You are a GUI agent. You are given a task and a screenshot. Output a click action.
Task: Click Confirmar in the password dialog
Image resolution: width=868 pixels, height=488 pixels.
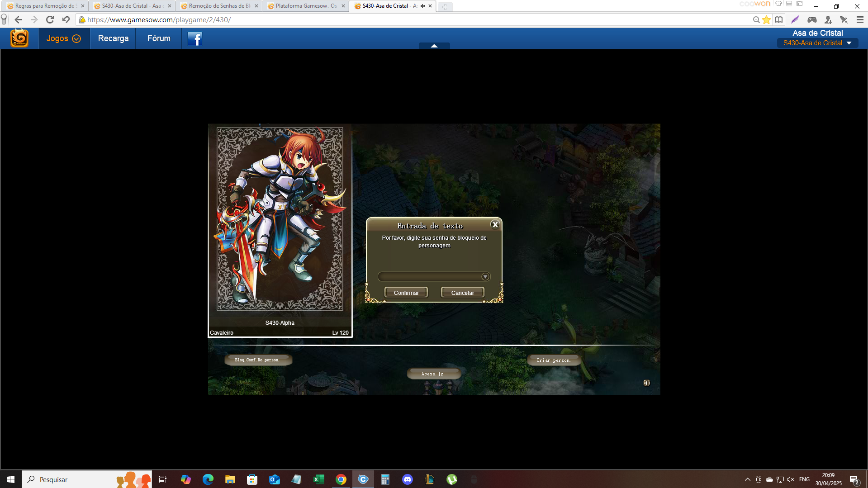click(x=406, y=293)
